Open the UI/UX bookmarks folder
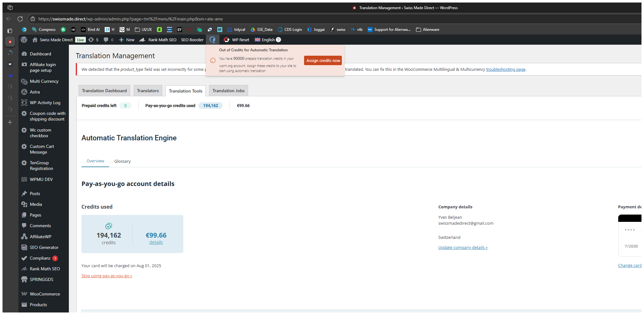This screenshot has width=644, height=315. coord(143,30)
